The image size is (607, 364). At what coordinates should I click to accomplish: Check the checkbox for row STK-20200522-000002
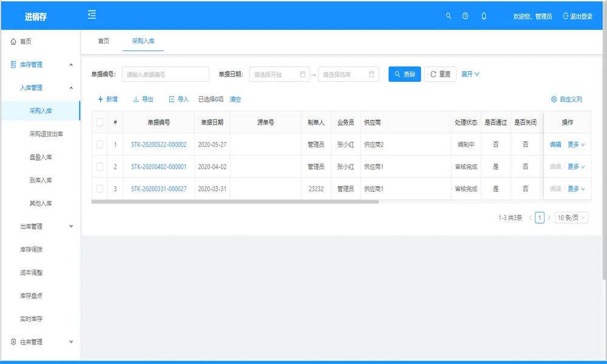tap(100, 144)
